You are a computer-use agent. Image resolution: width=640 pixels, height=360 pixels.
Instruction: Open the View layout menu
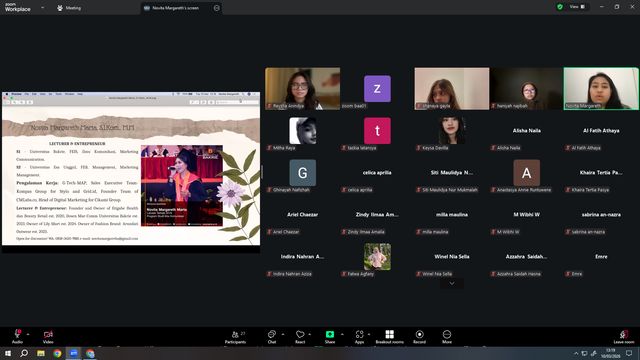pos(577,7)
